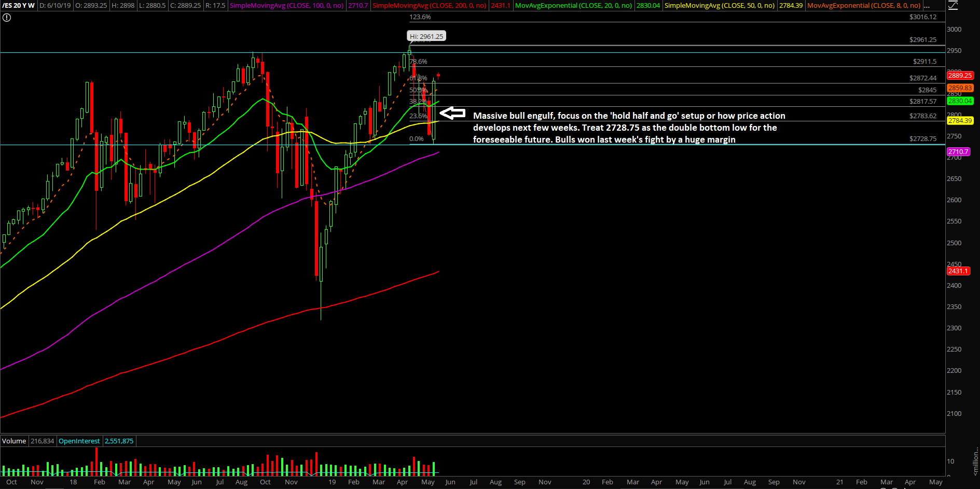Select the SimpleMovingAvg 50 study label
This screenshot has width=980, height=489.
720,6
